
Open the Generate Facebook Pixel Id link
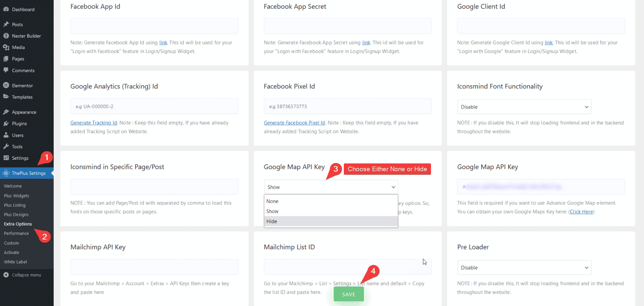294,122
